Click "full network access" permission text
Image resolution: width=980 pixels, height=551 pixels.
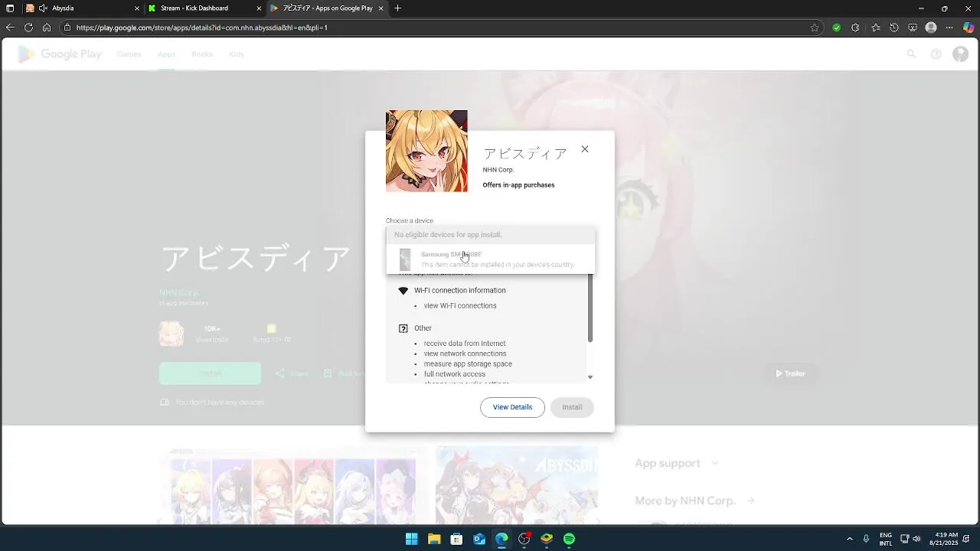coord(454,374)
